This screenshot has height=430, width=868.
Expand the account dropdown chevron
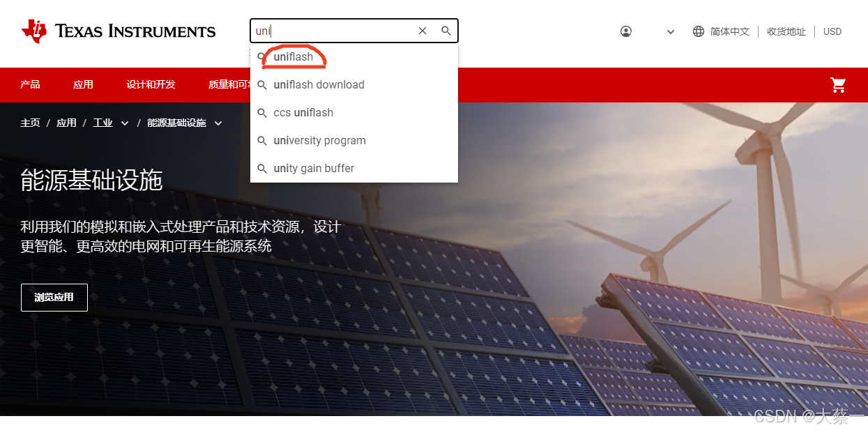[x=670, y=31]
